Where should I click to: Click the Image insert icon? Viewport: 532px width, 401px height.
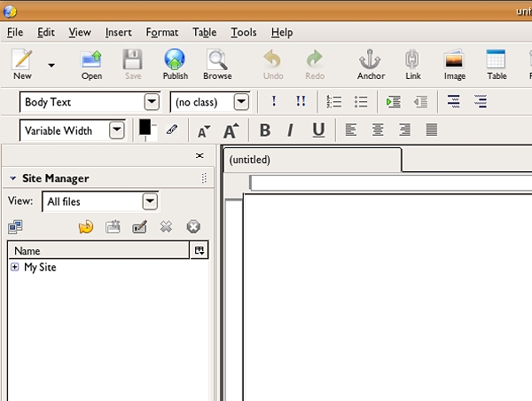455,64
